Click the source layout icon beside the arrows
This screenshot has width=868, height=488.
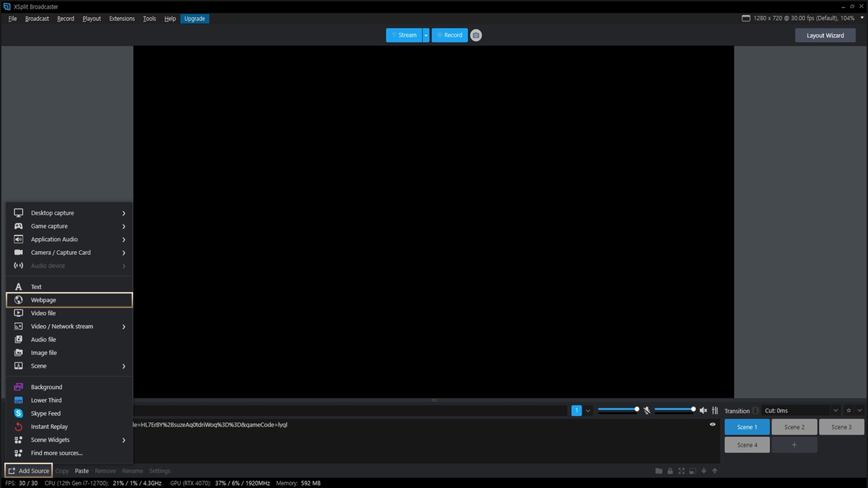693,471
